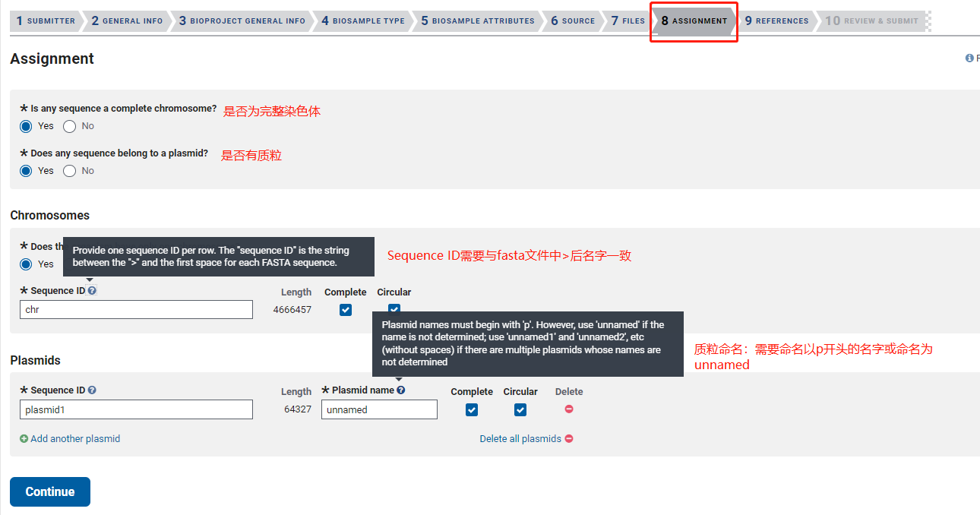This screenshot has height=515, width=980.
Task: Toggle Complete checkbox for chr sequence
Action: point(346,310)
